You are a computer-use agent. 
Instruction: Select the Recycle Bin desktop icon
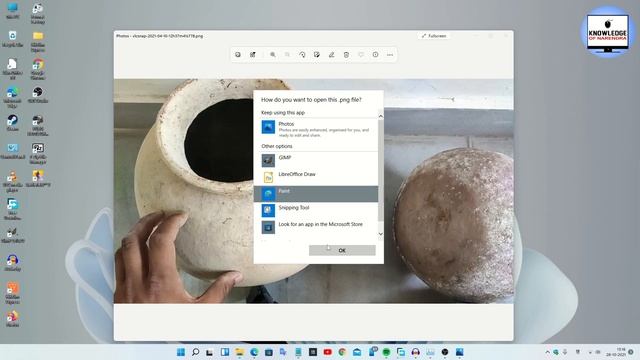(13, 39)
